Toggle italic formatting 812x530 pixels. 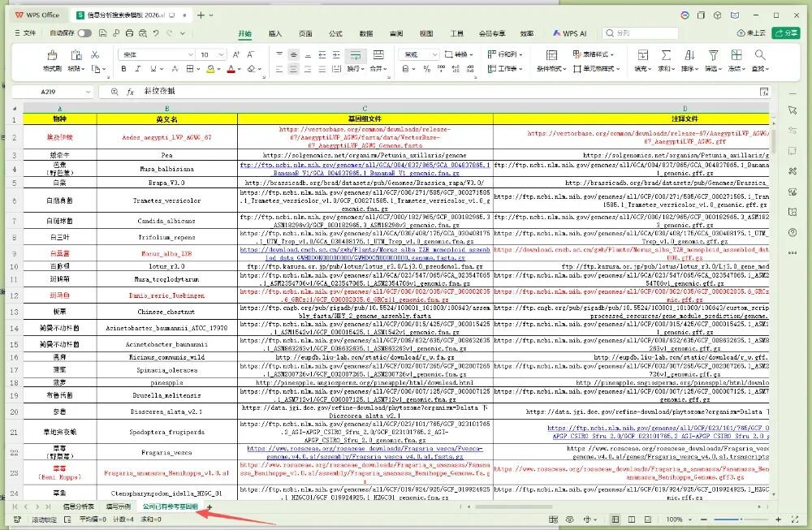(138, 69)
